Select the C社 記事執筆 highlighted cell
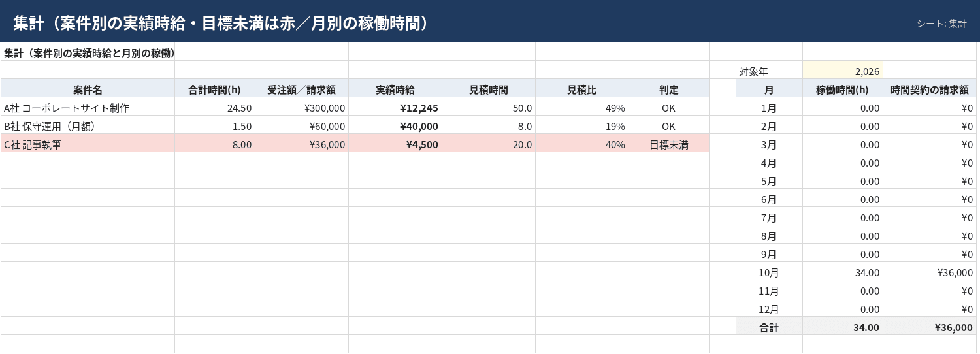This screenshot has width=980, height=354. [88, 144]
